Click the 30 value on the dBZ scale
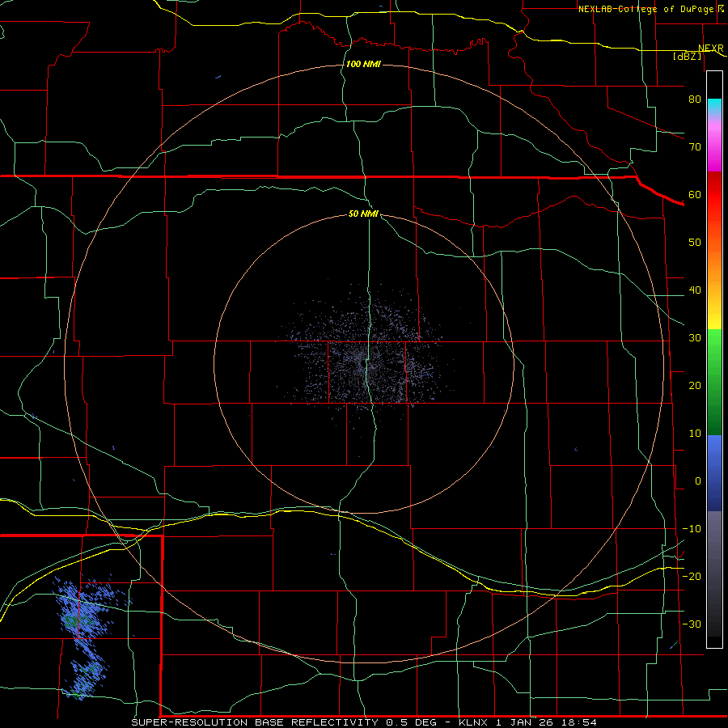The image size is (728, 728). [x=695, y=337]
